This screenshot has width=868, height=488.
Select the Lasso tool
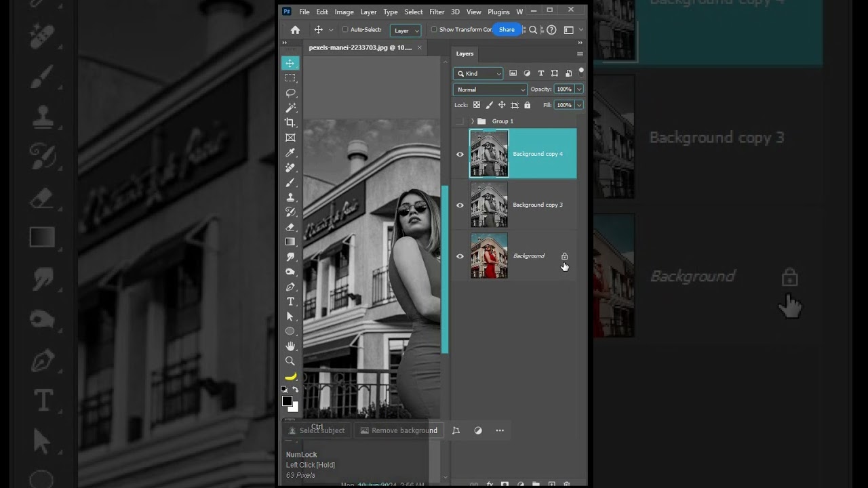[290, 92]
